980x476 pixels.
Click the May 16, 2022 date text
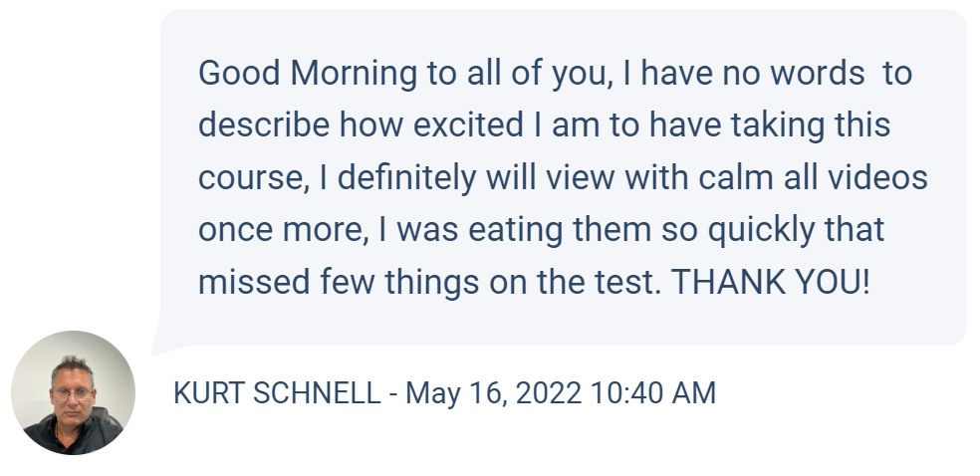(x=493, y=393)
